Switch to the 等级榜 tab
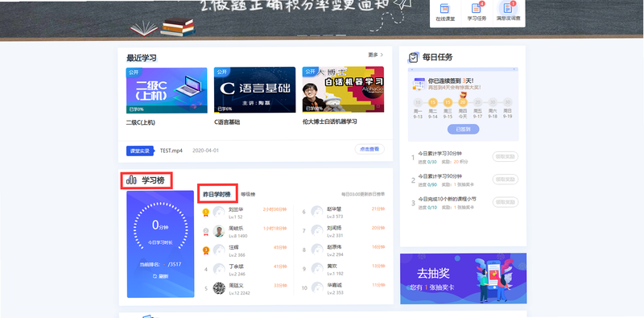The height and width of the screenshot is (318, 644). (x=248, y=194)
